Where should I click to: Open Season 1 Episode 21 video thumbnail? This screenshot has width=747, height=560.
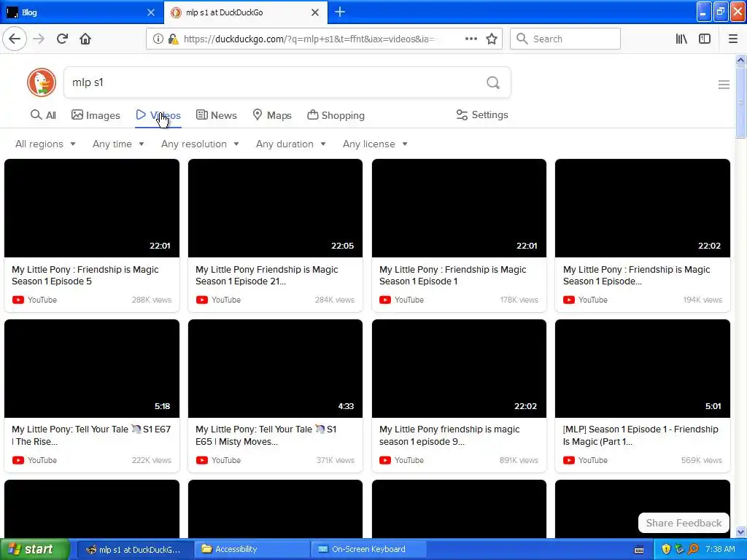click(275, 208)
